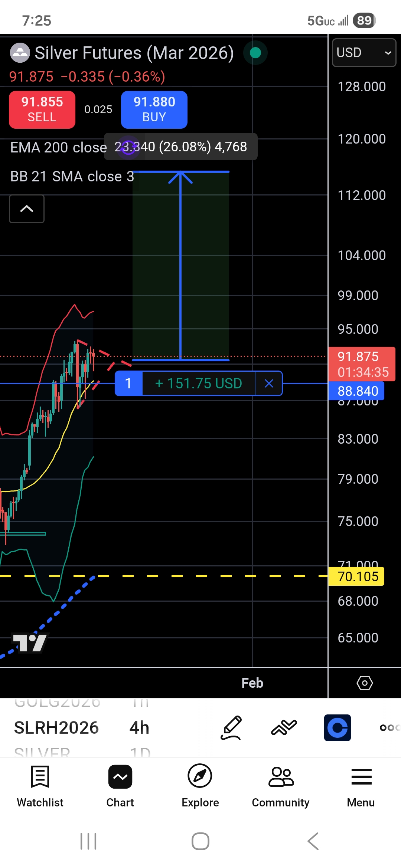Image resolution: width=401 pixels, height=868 pixels.
Task: Select the BB 21 SMA close indicator legend
Action: coord(72,177)
